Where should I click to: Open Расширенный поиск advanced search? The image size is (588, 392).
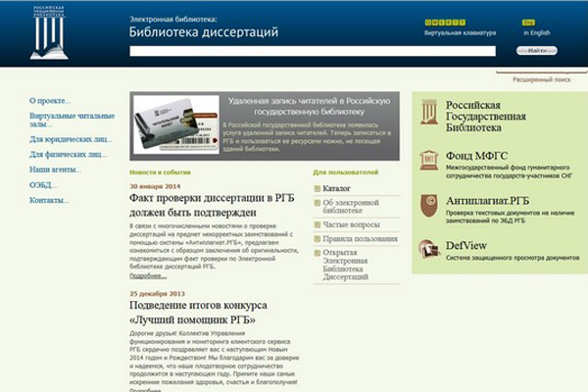(x=542, y=79)
